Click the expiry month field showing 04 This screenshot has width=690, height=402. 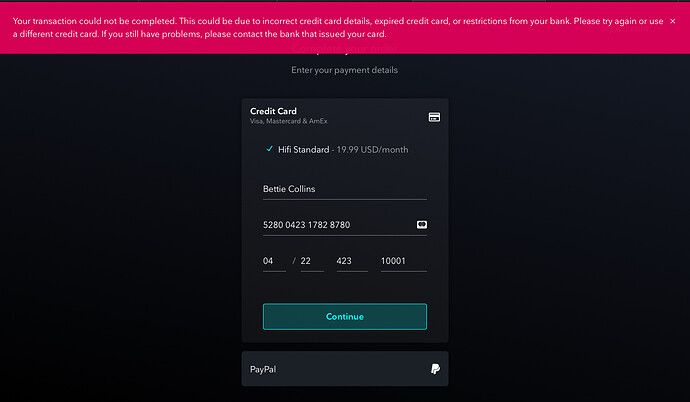tap(273, 261)
